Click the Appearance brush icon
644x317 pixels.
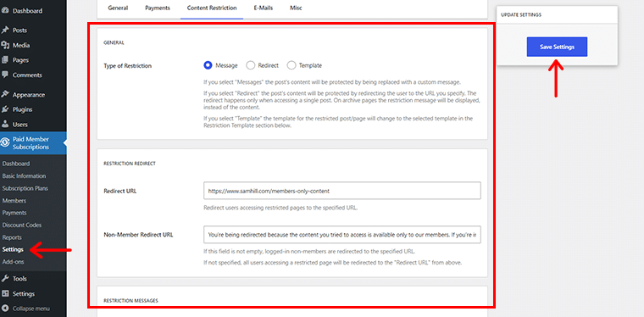point(4,95)
